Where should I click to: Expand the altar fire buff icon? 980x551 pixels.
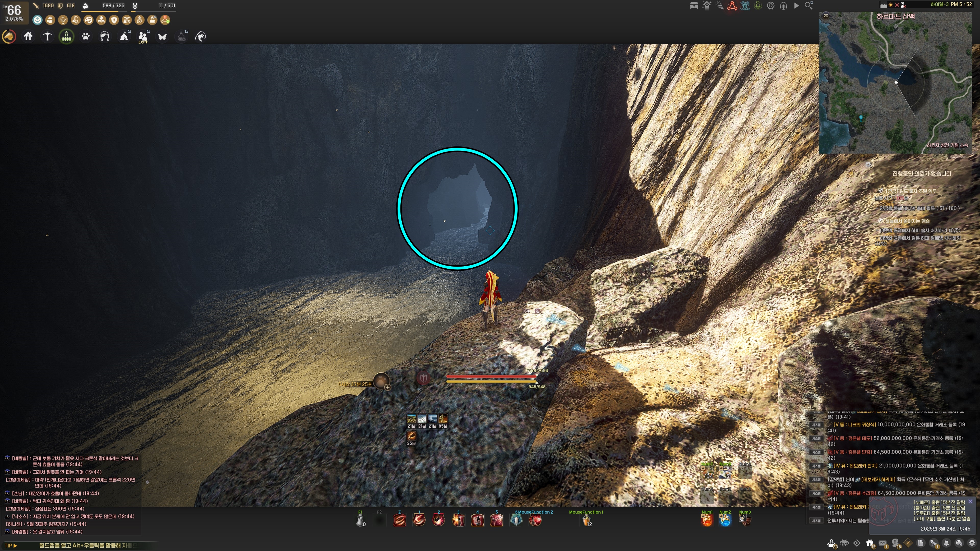point(153,20)
